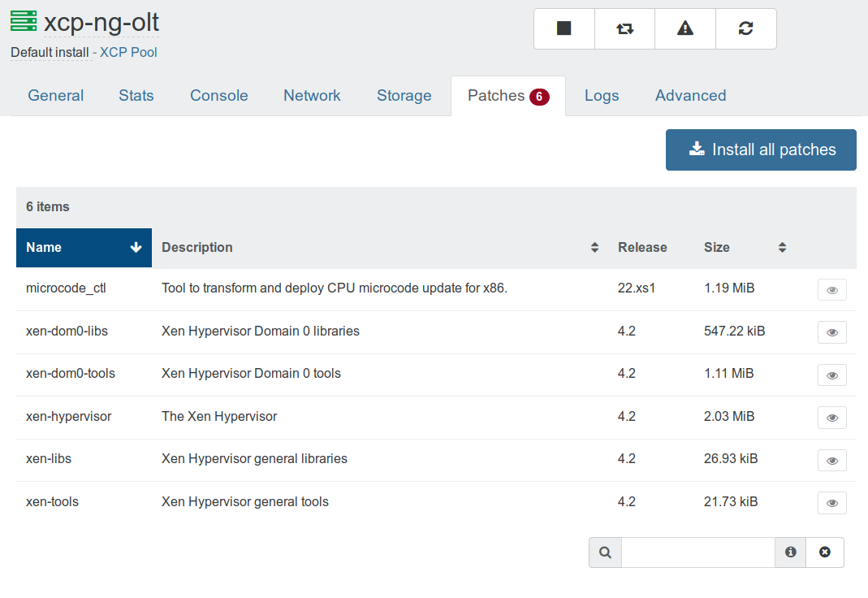Click the magnifier icon beside the filter box
Screen dimensions: 868x598
coord(606,552)
